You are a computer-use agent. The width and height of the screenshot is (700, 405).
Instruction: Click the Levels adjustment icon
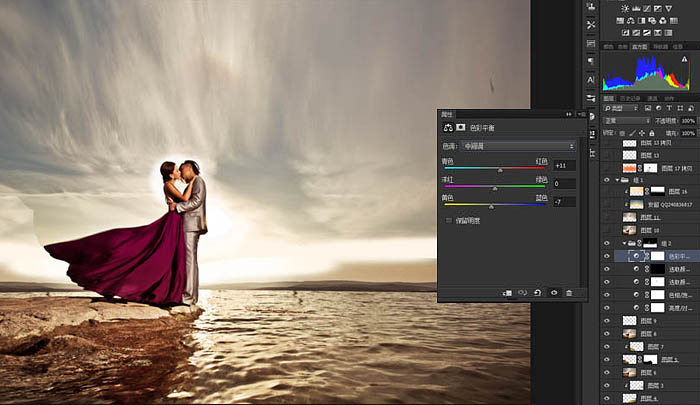pyautogui.click(x=636, y=8)
